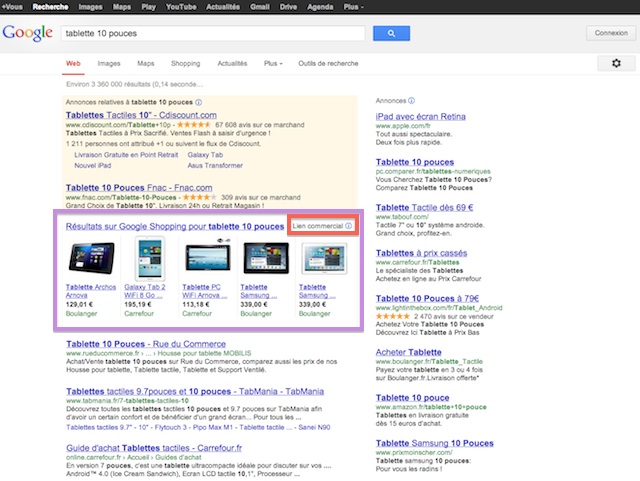640x481 pixels.
Task: Click price '113,18 €' under Tablette PC
Action: pyautogui.click(x=196, y=305)
